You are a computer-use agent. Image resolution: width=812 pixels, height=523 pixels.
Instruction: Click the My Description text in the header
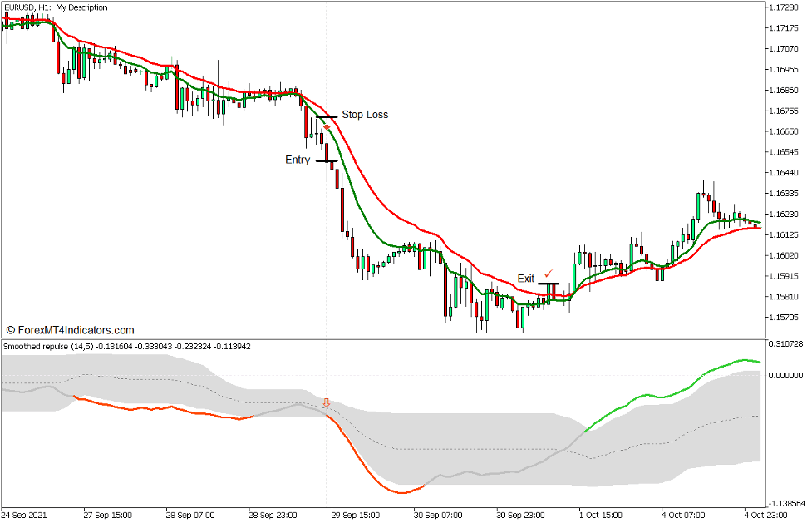(x=81, y=7)
